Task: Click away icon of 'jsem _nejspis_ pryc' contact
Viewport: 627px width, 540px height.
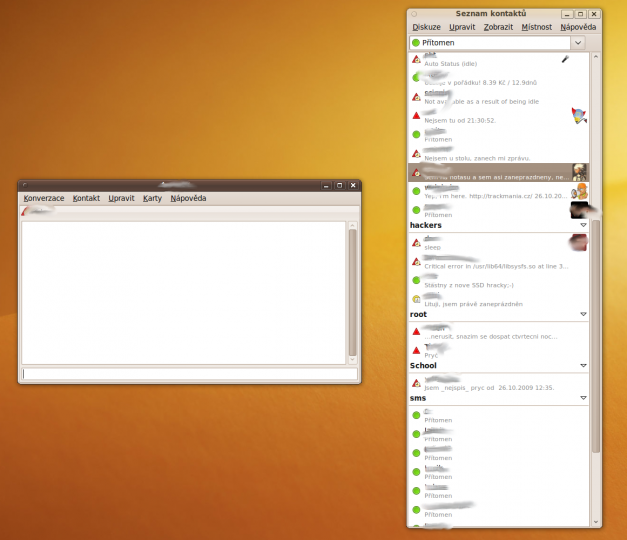Action: [x=416, y=383]
